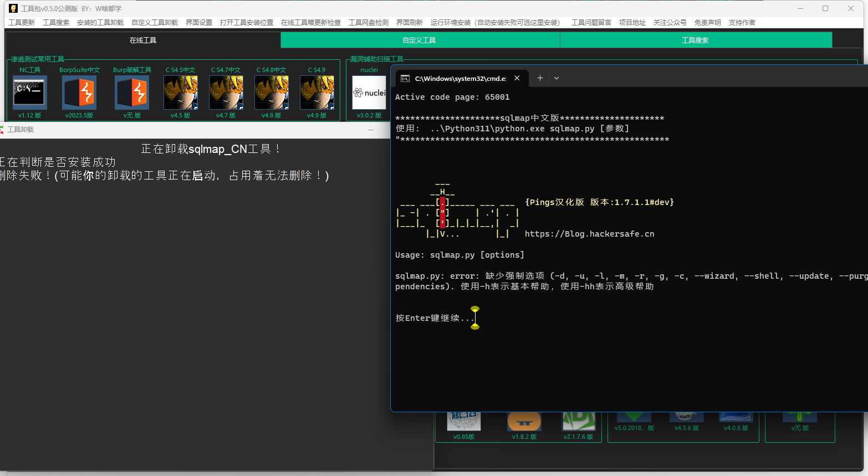868x476 pixels.
Task: Click the tool icon above v4.5.6 版
Action: click(687, 417)
